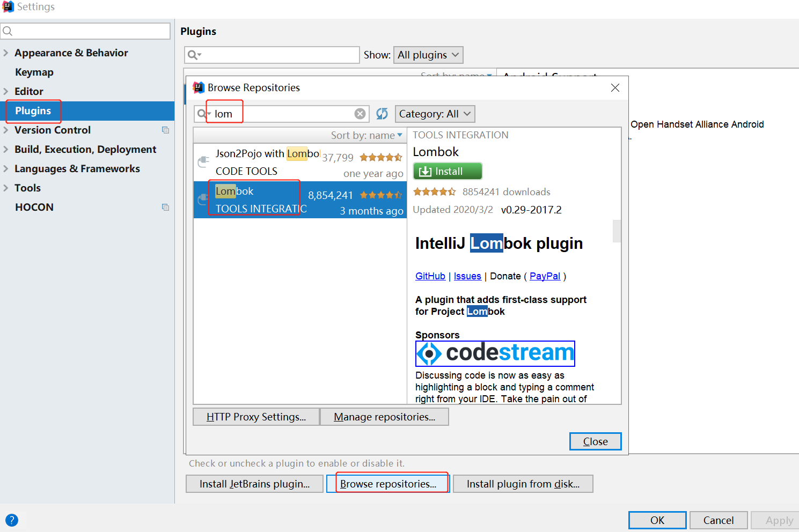The width and height of the screenshot is (799, 532).
Task: Close the Browse Repositories dialog with X
Action: click(615, 87)
